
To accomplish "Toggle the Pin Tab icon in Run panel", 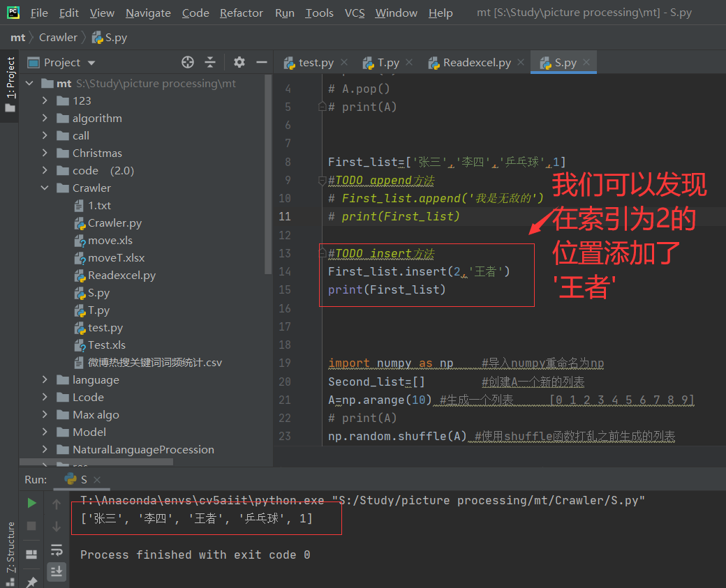I will [x=31, y=582].
